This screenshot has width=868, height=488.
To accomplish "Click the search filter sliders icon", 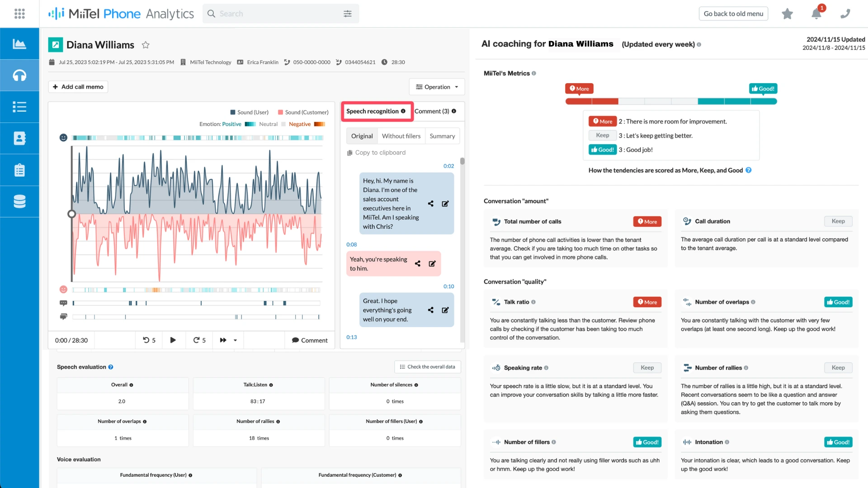I will click(x=347, y=14).
